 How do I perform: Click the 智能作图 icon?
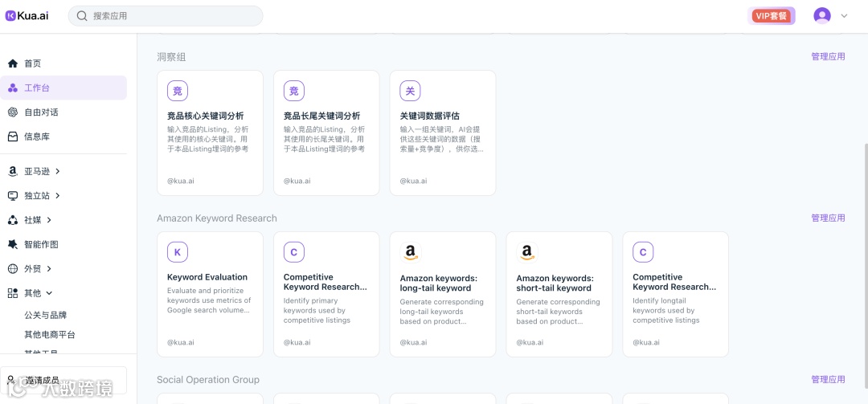click(x=13, y=244)
